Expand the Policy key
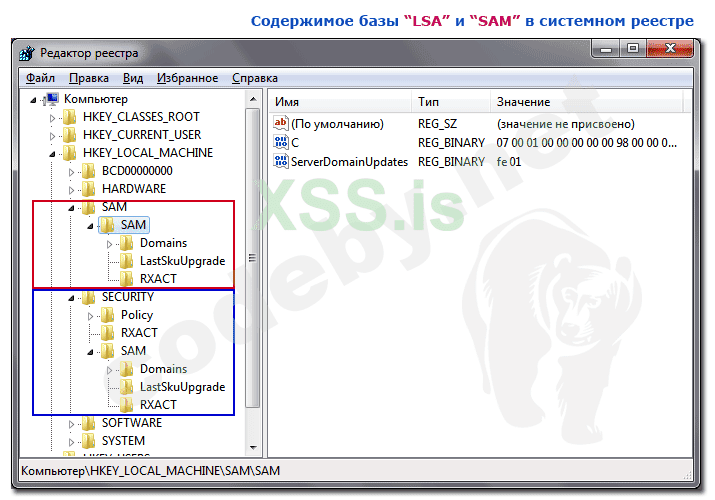 (90, 316)
